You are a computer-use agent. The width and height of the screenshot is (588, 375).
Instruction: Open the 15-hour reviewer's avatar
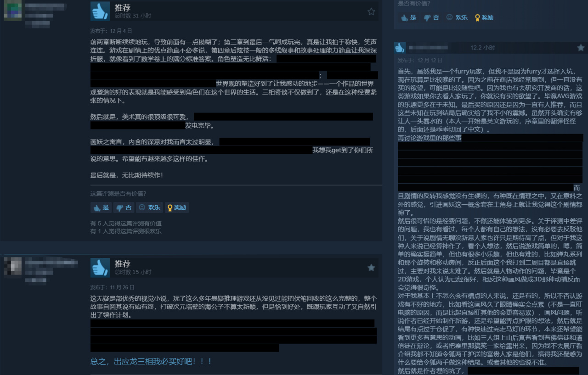coord(12,267)
